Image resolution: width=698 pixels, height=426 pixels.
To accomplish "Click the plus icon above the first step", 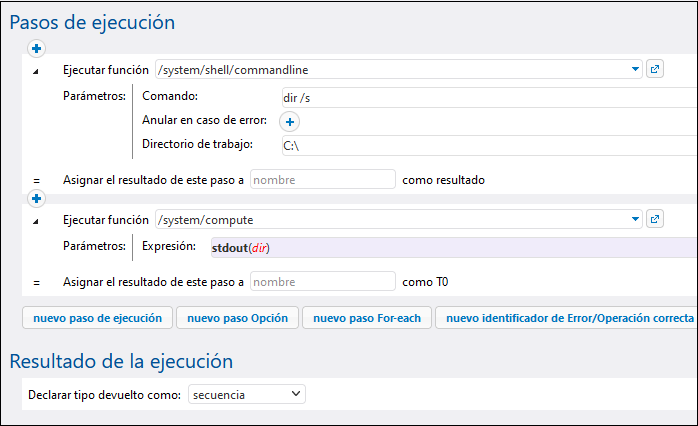I will [x=37, y=48].
